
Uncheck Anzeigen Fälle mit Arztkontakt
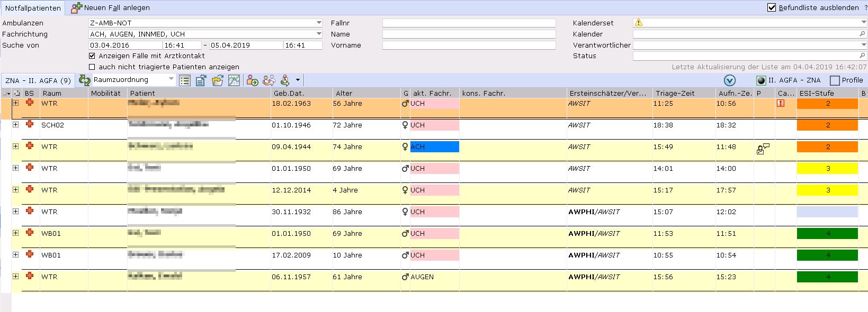point(92,56)
